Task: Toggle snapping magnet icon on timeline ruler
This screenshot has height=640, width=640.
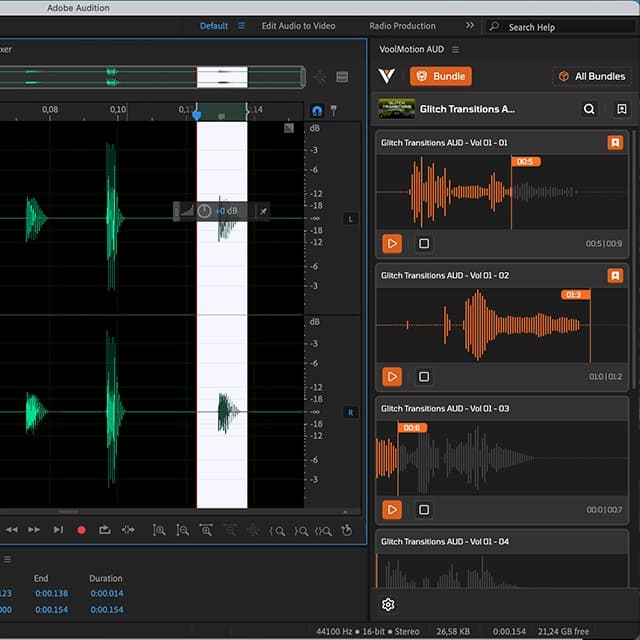Action: tap(317, 111)
